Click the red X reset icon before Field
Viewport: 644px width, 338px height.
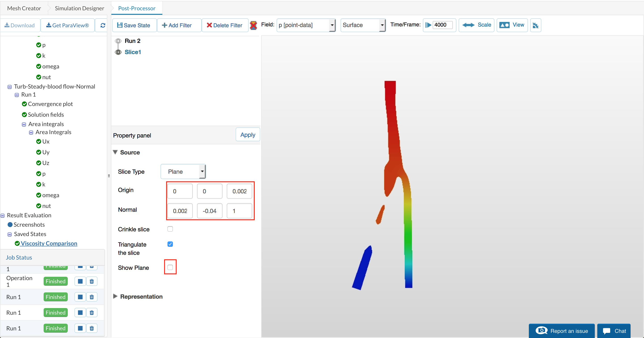(253, 25)
